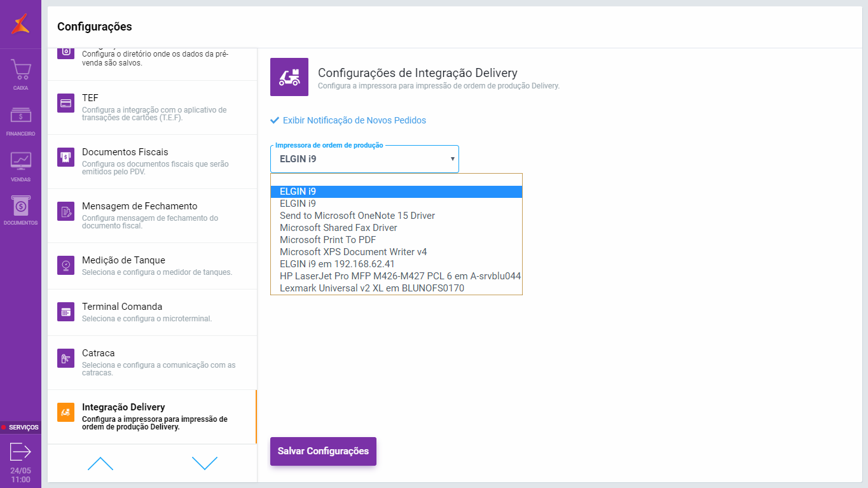Image resolution: width=868 pixels, height=488 pixels.
Task: Open the TEF settings entry
Action: point(152,108)
